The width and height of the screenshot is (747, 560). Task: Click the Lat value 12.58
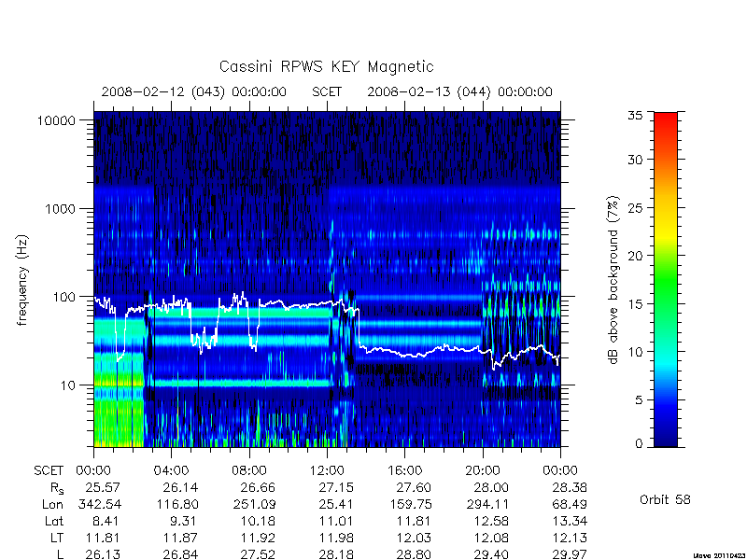coord(492,521)
